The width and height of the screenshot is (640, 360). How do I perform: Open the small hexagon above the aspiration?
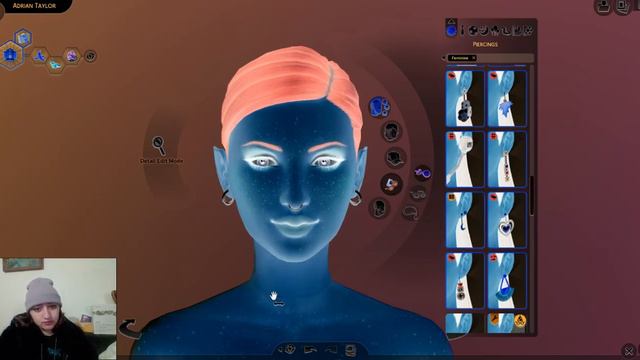23,38
